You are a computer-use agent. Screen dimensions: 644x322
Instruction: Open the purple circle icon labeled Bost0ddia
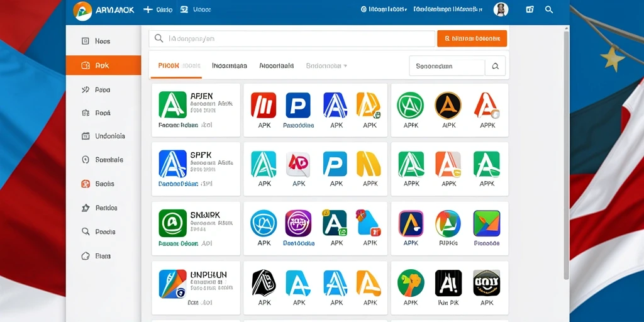pyautogui.click(x=298, y=223)
